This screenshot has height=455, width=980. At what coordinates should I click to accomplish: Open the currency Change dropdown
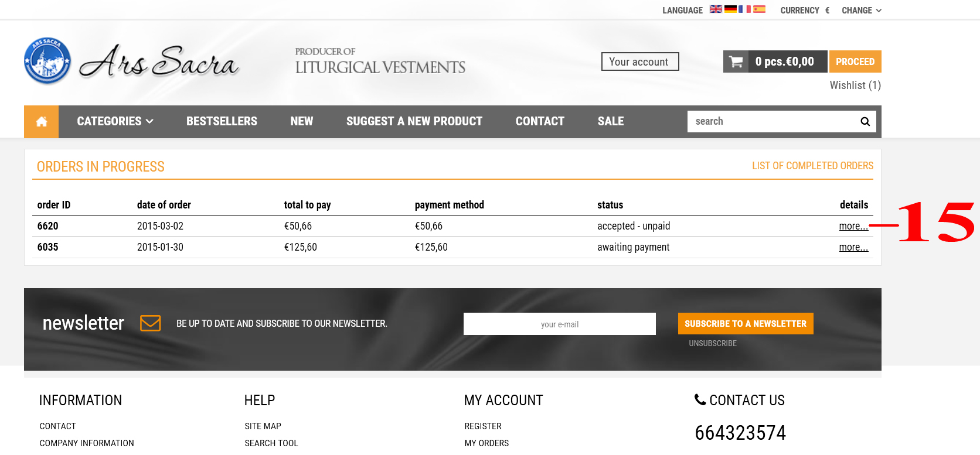click(861, 11)
